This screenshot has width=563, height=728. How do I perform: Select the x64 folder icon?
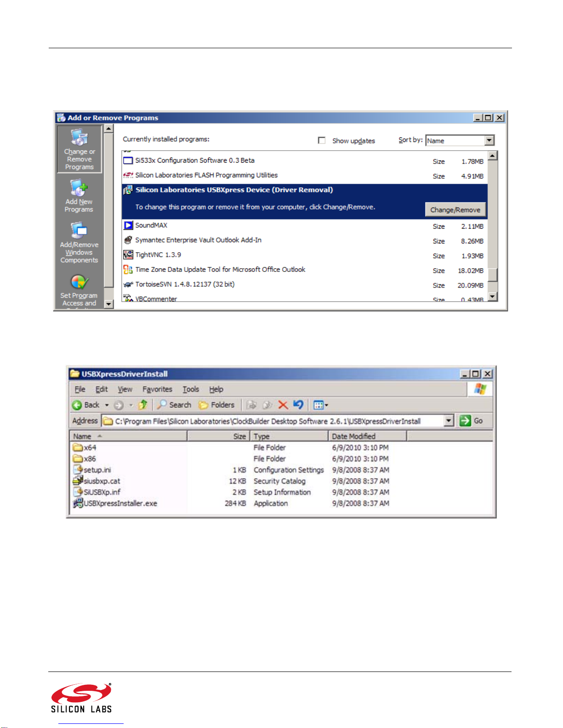coord(78,448)
